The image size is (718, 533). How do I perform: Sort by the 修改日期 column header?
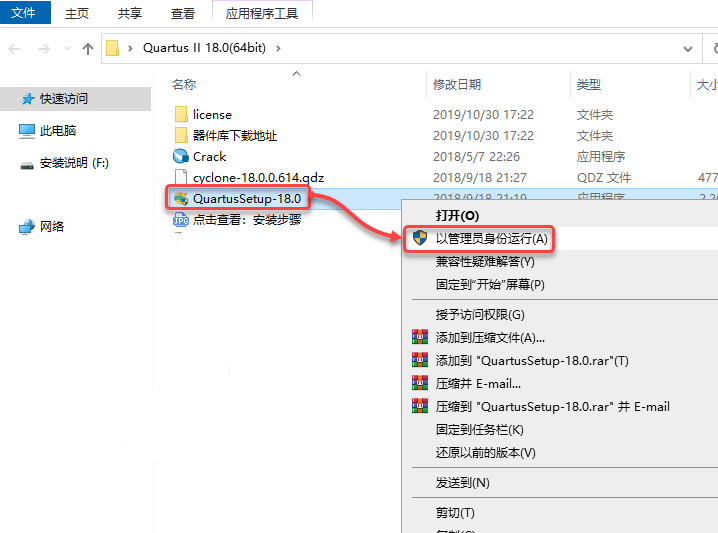pyautogui.click(x=457, y=84)
